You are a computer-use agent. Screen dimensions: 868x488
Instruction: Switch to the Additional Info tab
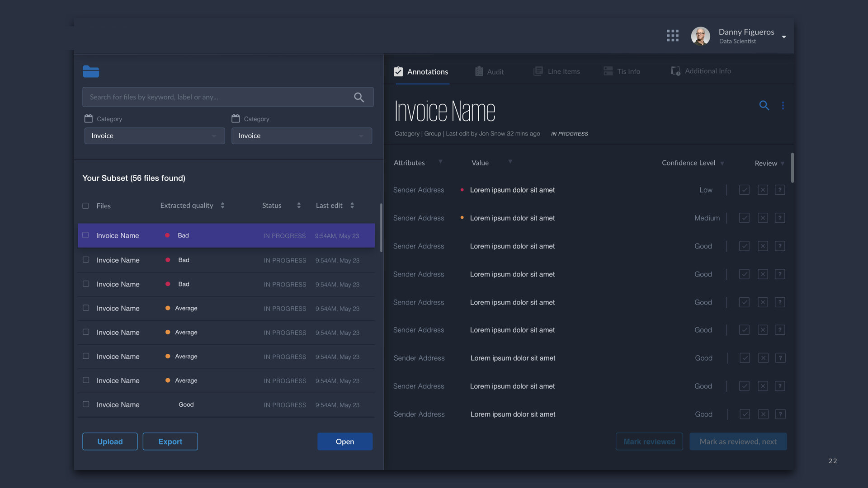click(x=701, y=71)
